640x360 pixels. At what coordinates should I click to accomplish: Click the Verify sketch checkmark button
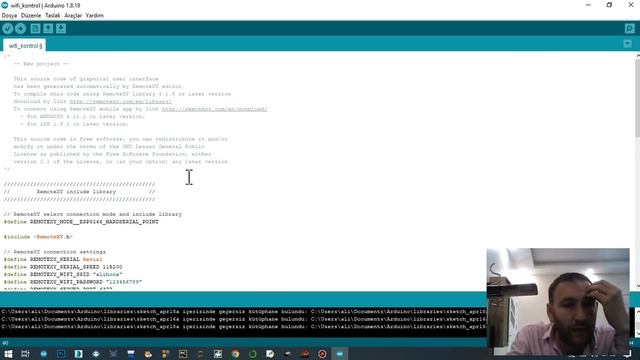click(8, 29)
